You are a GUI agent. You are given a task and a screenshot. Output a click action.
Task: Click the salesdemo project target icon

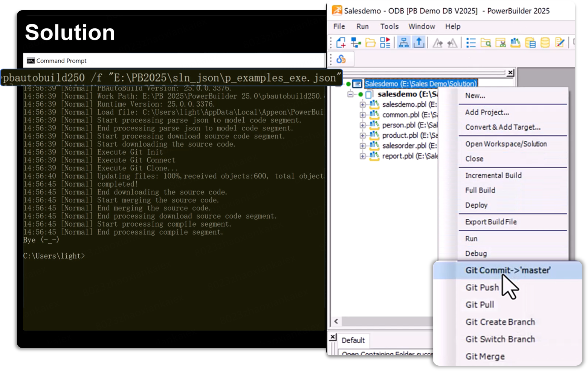coord(369,94)
